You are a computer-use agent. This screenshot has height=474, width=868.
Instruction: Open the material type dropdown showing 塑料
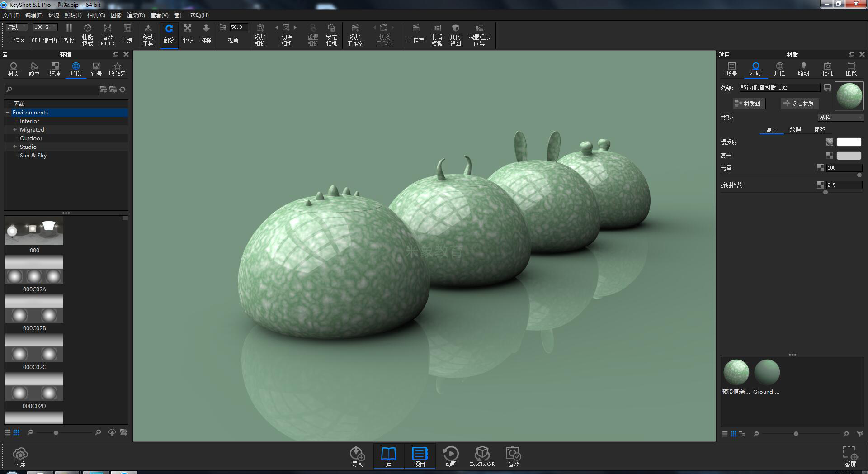point(840,117)
